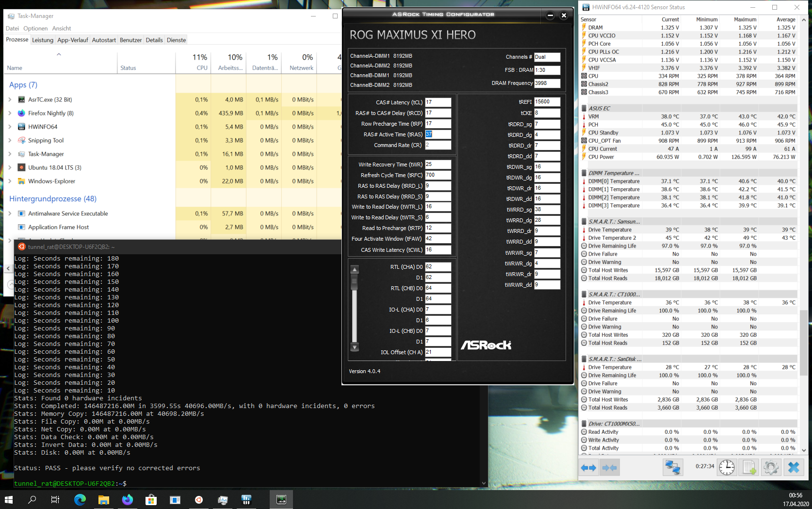Click the terminal scrollbar down arrow
The height and width of the screenshot is (509, 812).
point(484,483)
